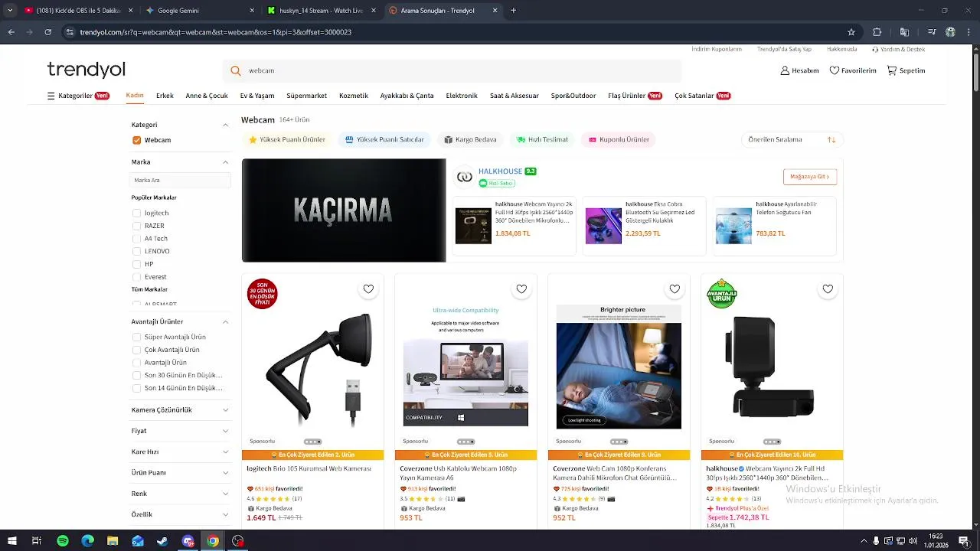Check Süper Avantajlı Ürün filter
Image resolution: width=980 pixels, height=551 pixels.
pos(136,337)
